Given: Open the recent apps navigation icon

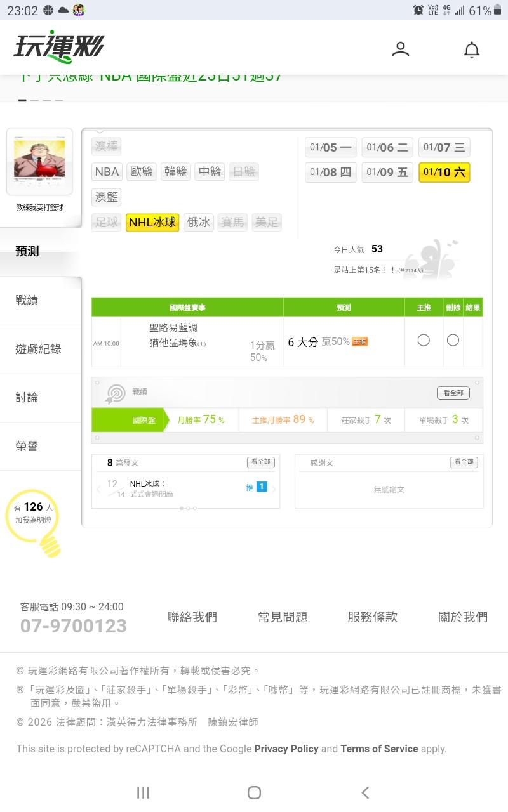Looking at the screenshot, I should (x=144, y=792).
